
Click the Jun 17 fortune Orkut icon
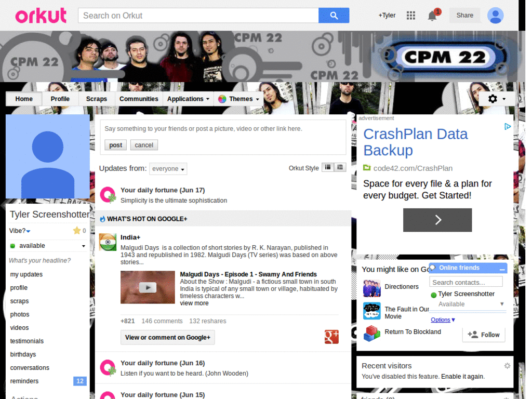coord(108,195)
